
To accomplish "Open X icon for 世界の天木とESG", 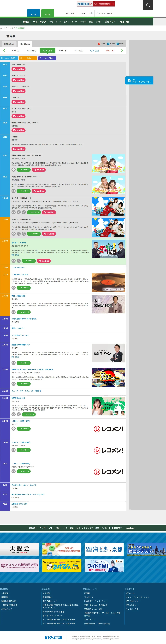I will pos(19,415).
